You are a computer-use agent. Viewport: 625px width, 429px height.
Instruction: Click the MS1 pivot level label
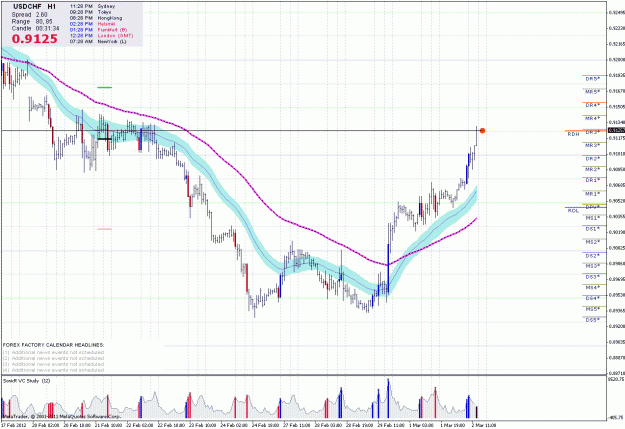coord(593,218)
